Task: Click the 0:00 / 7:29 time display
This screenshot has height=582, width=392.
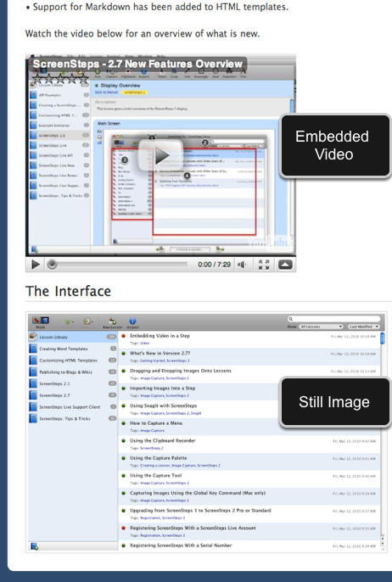Action: click(x=214, y=265)
